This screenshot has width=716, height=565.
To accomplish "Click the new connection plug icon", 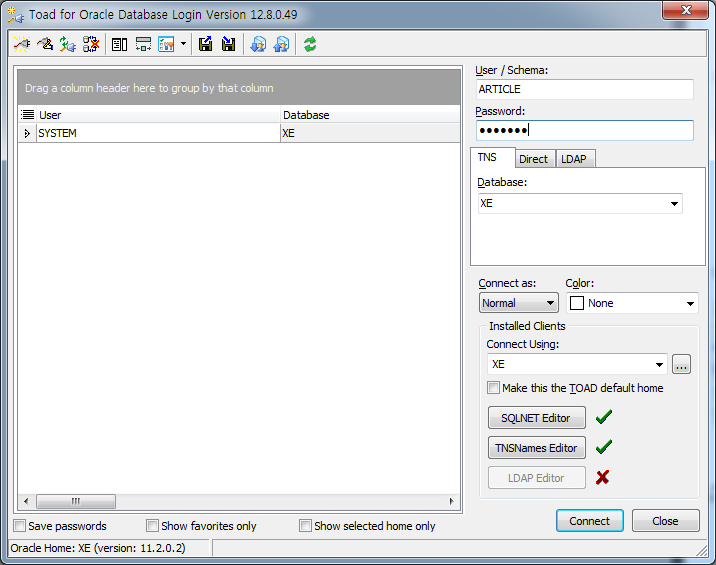I will [x=21, y=44].
